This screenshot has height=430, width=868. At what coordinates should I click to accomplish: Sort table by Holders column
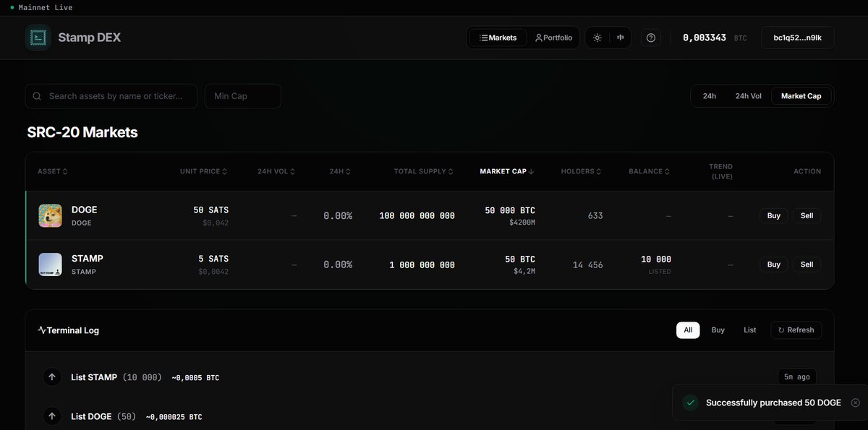point(582,171)
